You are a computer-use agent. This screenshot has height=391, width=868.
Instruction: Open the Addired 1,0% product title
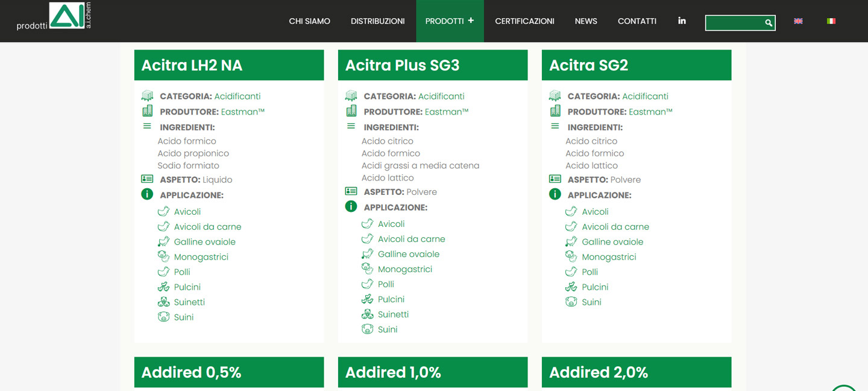click(393, 372)
